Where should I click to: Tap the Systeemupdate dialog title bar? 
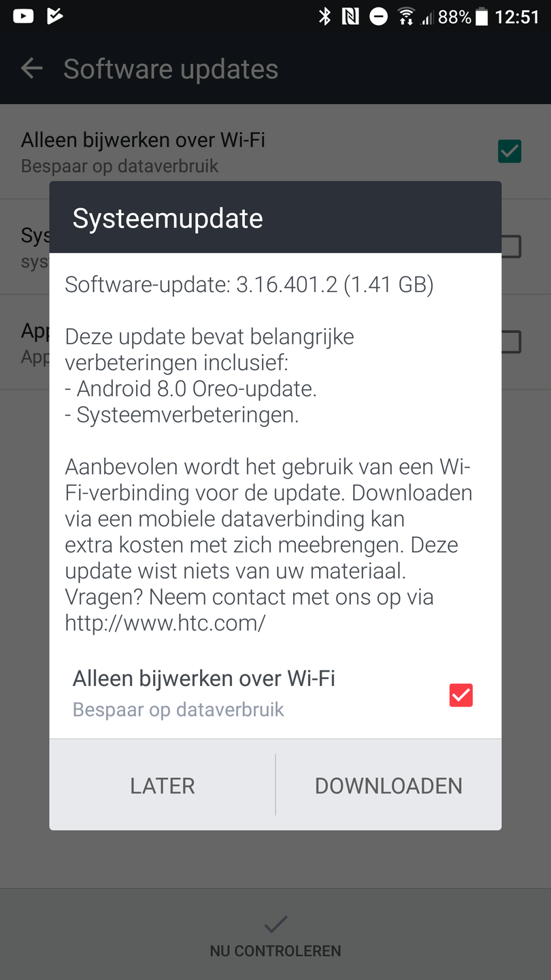[x=275, y=218]
